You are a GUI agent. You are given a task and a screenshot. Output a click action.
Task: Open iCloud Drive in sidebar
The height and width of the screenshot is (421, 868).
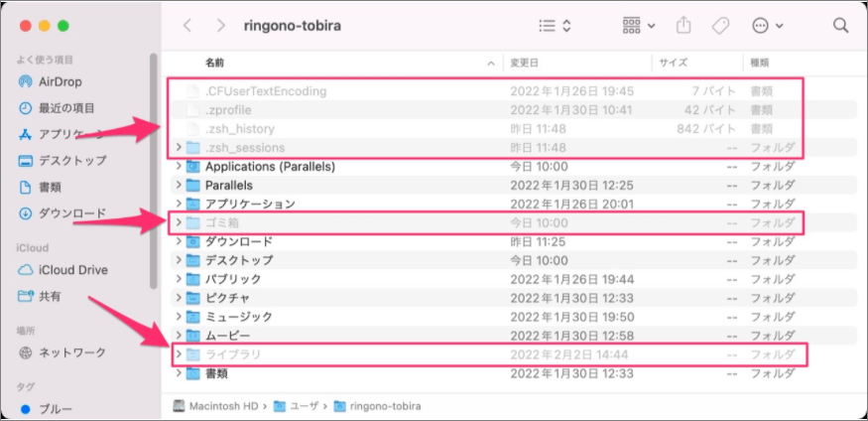pos(62,270)
